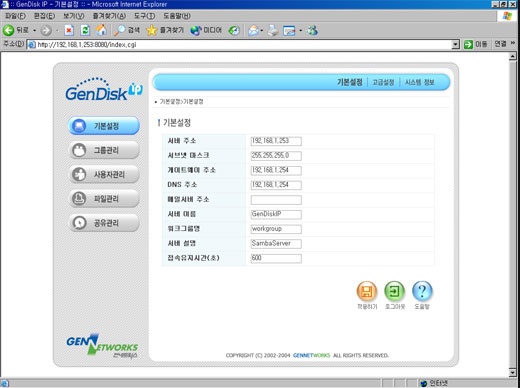The width and height of the screenshot is (520, 388).
Task: Click the GENNETWORKS copyright link
Action: pyautogui.click(x=311, y=355)
